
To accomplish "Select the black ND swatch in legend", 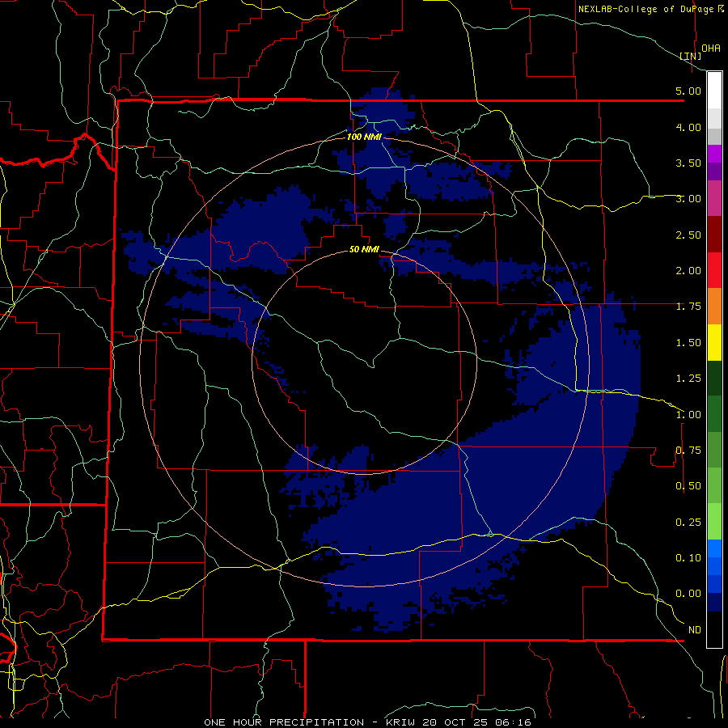I will tap(714, 629).
